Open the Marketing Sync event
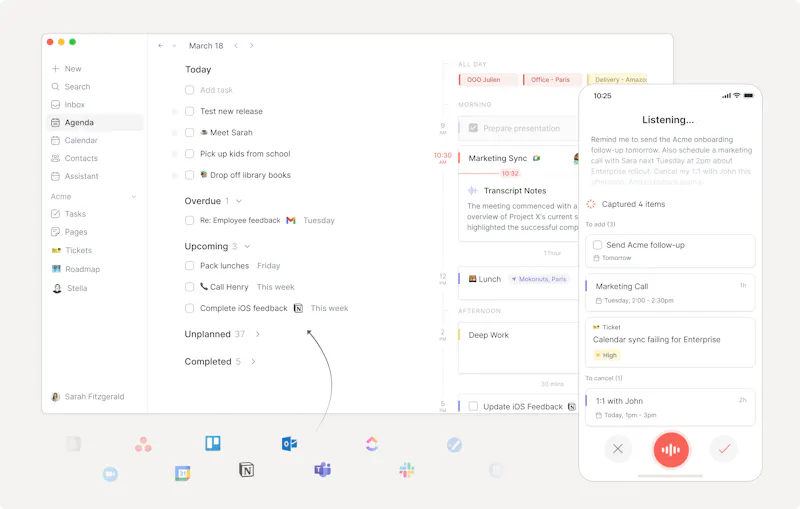This screenshot has height=509, width=800. (518, 158)
